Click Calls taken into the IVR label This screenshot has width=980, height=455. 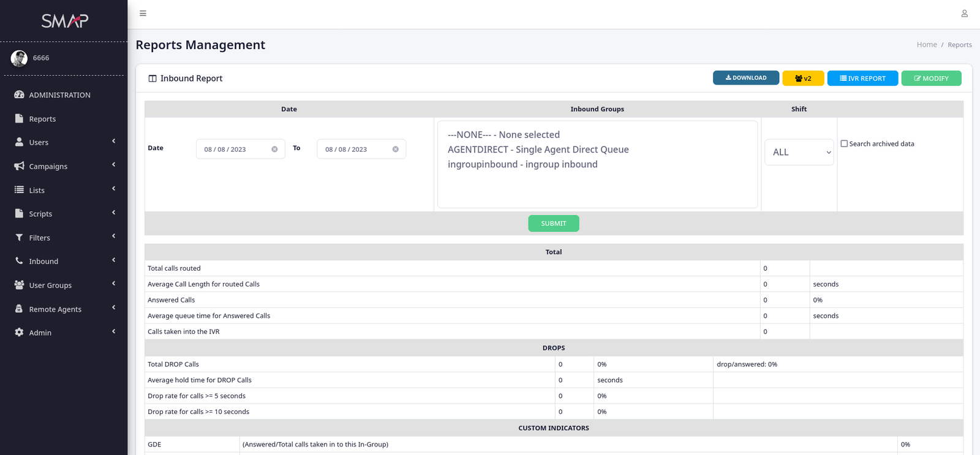pos(183,332)
